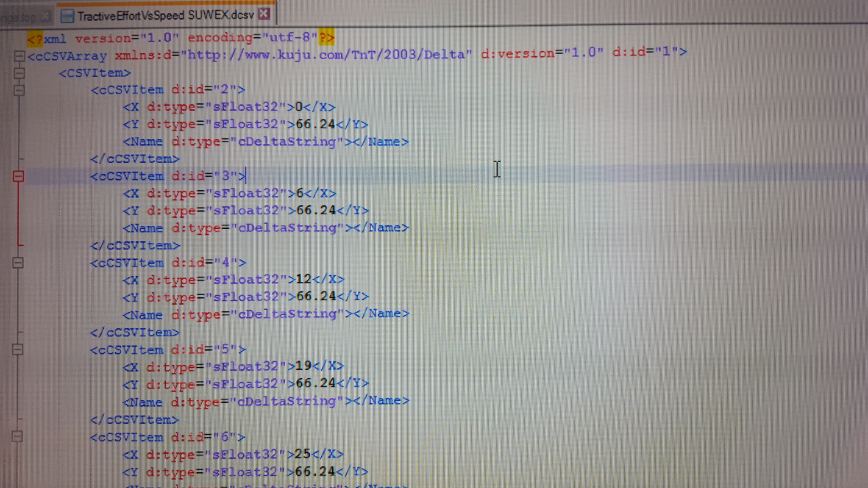Click the X value 19 in item 5
This screenshot has width=868, height=488.
pos(303,366)
